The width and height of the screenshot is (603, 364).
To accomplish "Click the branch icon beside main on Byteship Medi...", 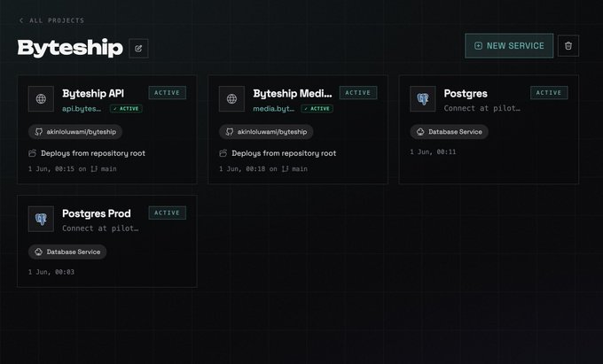I will [x=285, y=168].
